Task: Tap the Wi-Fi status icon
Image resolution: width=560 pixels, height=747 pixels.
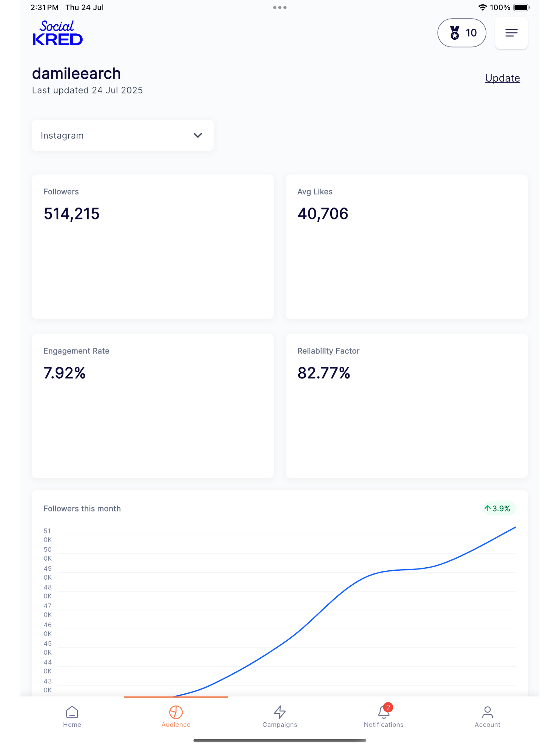Action: coord(483,7)
